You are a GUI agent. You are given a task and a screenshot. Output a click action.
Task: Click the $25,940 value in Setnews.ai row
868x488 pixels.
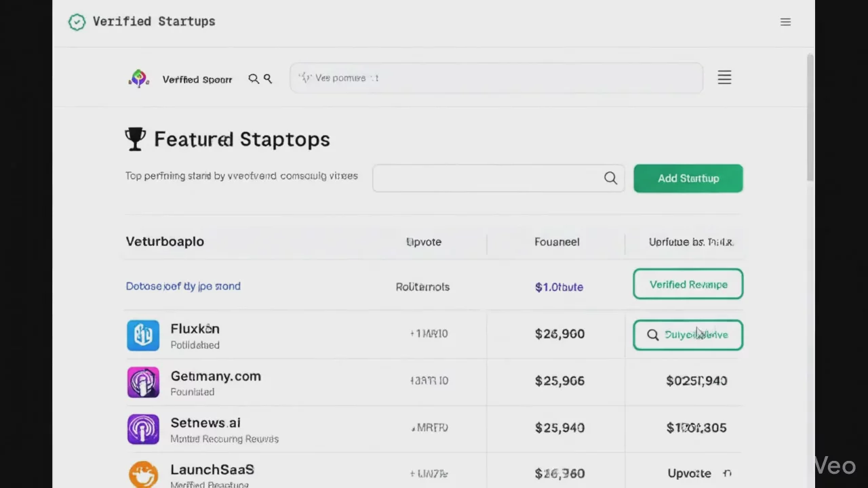[x=559, y=428]
